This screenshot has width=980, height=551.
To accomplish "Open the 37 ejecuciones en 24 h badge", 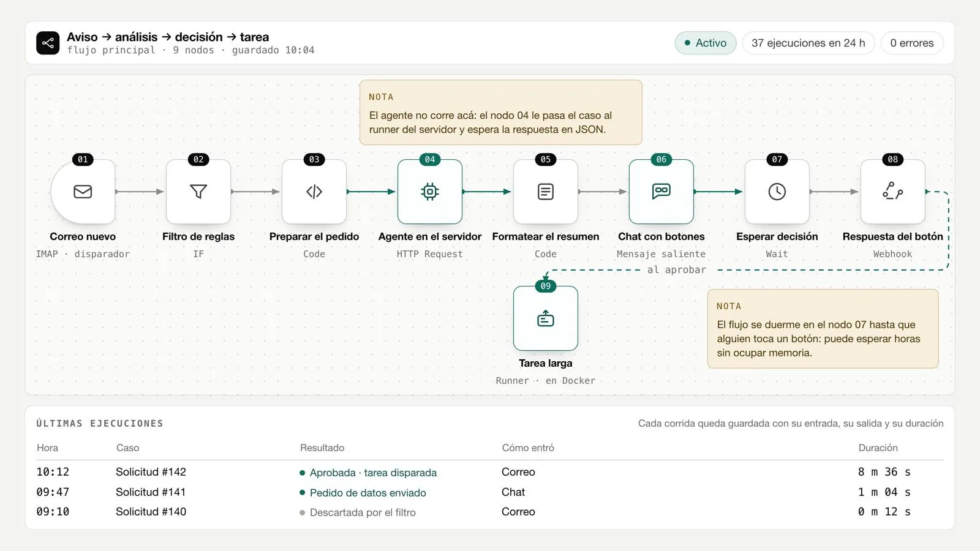I will tap(809, 43).
